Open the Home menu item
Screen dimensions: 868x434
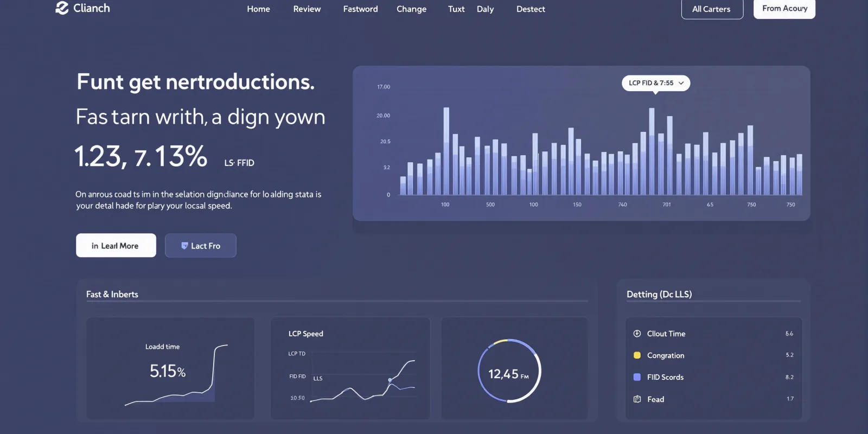258,9
